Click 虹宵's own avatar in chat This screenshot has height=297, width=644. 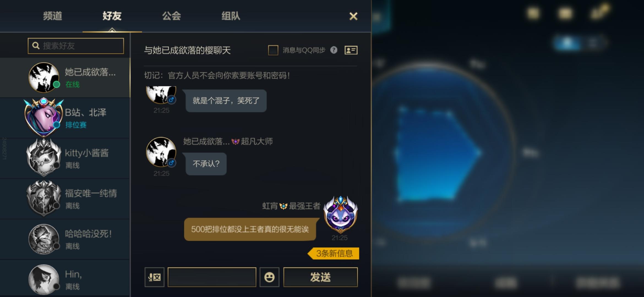click(x=340, y=214)
